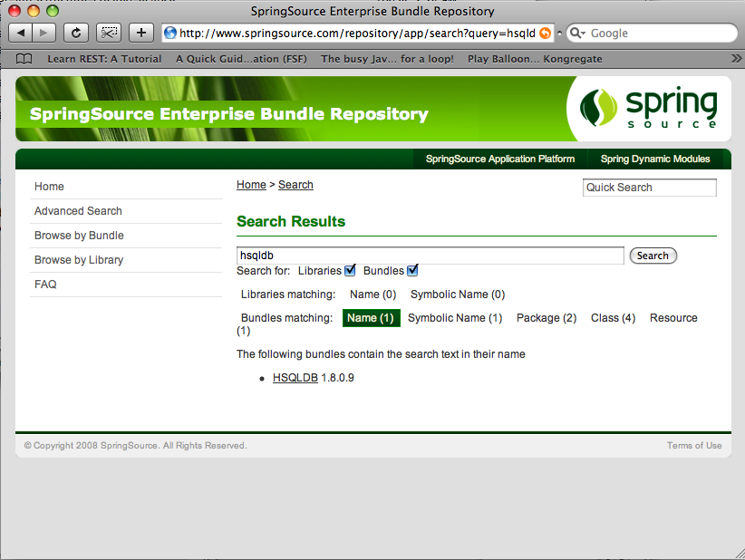The width and height of the screenshot is (745, 560).
Task: Minimize the window with the yellow button
Action: pyautogui.click(x=34, y=11)
